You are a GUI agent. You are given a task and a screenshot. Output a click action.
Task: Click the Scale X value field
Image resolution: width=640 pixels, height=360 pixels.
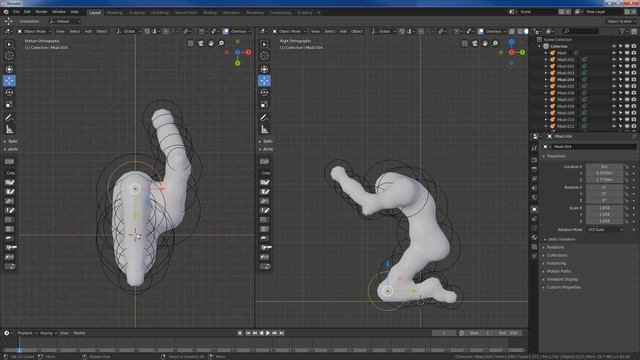coord(604,208)
